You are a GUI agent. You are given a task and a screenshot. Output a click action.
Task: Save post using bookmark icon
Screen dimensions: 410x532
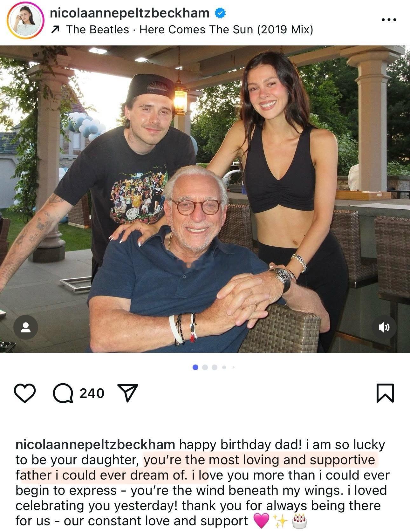pyautogui.click(x=385, y=393)
